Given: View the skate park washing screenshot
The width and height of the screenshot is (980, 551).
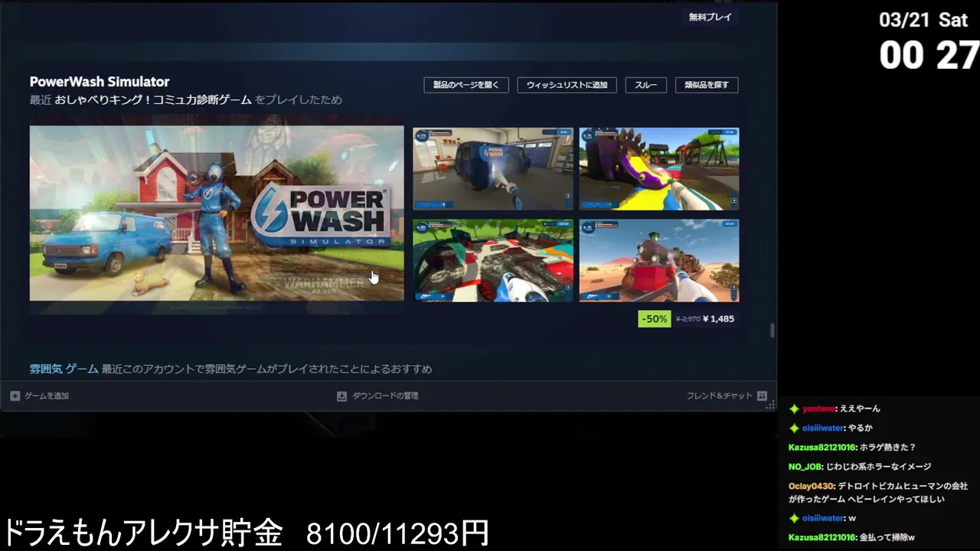Looking at the screenshot, I should [493, 261].
